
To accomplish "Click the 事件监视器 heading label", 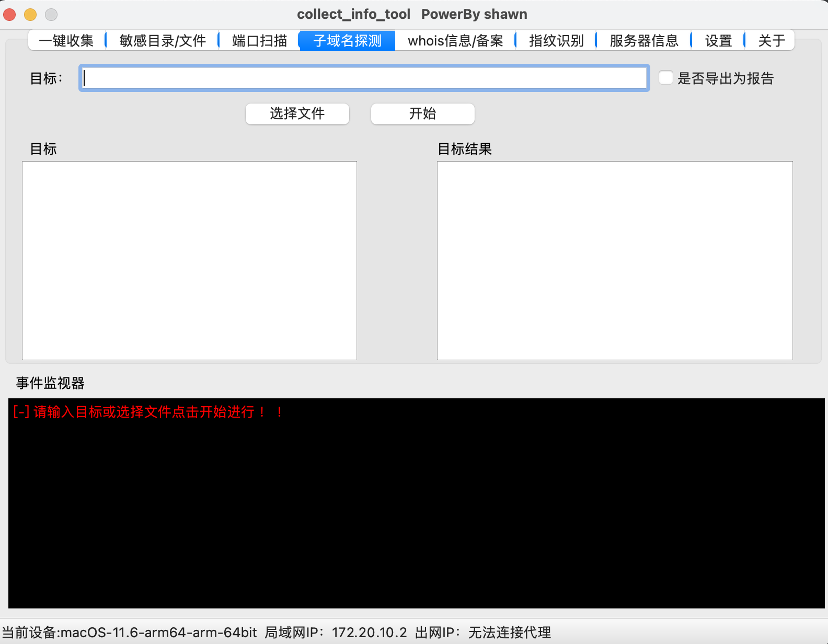I will coord(50,383).
